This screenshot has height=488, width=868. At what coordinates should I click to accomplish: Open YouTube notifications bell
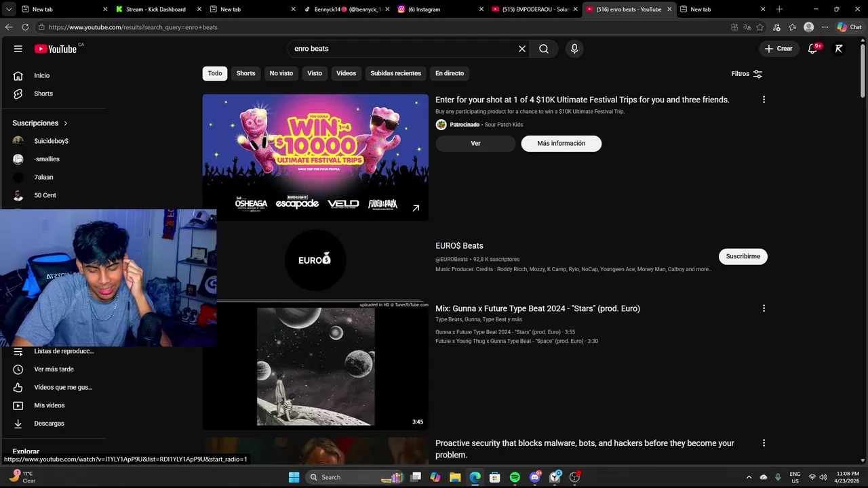coord(813,49)
